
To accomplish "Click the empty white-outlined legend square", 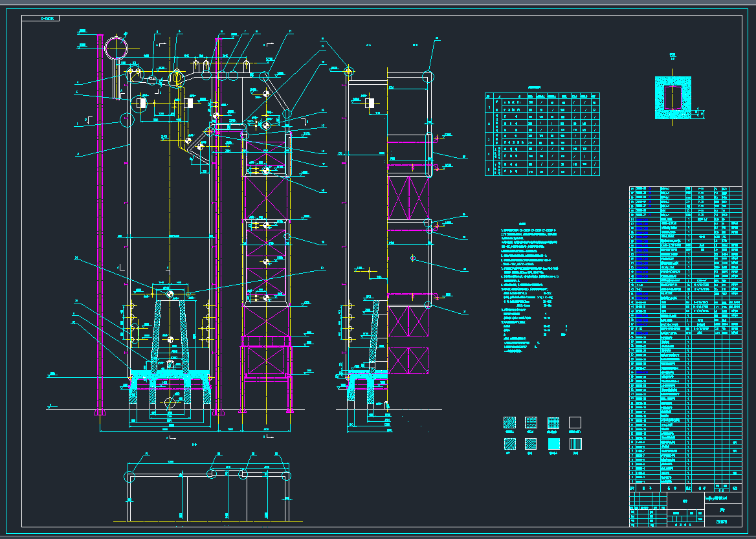I will point(575,423).
